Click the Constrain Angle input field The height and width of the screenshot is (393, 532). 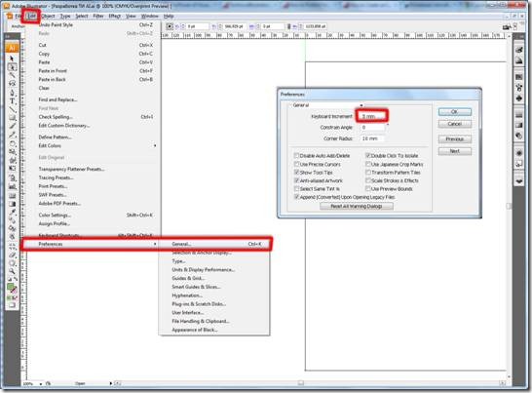[x=372, y=128]
